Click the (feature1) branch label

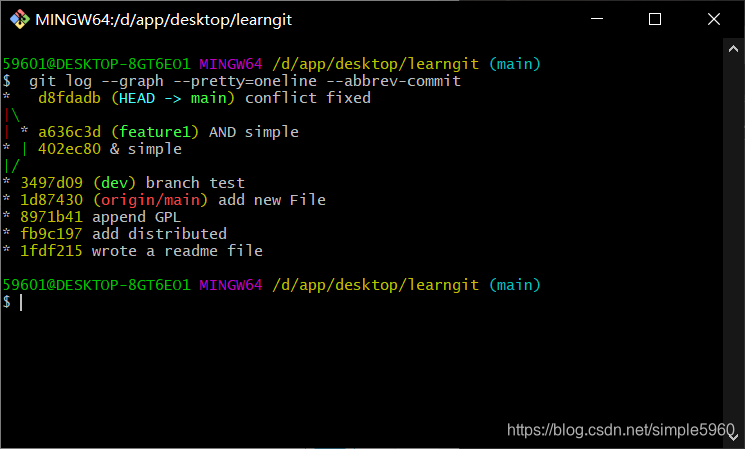point(155,132)
